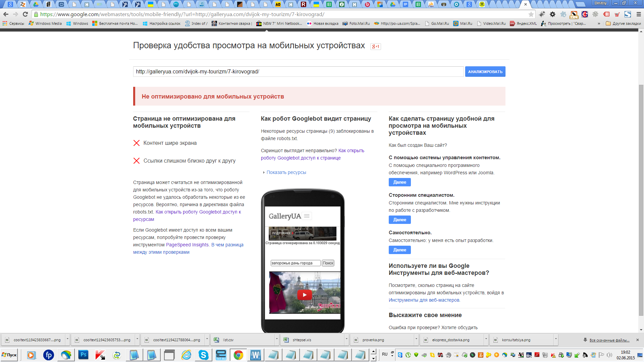Open dropdown for konsultatsiya.png download

556,340
